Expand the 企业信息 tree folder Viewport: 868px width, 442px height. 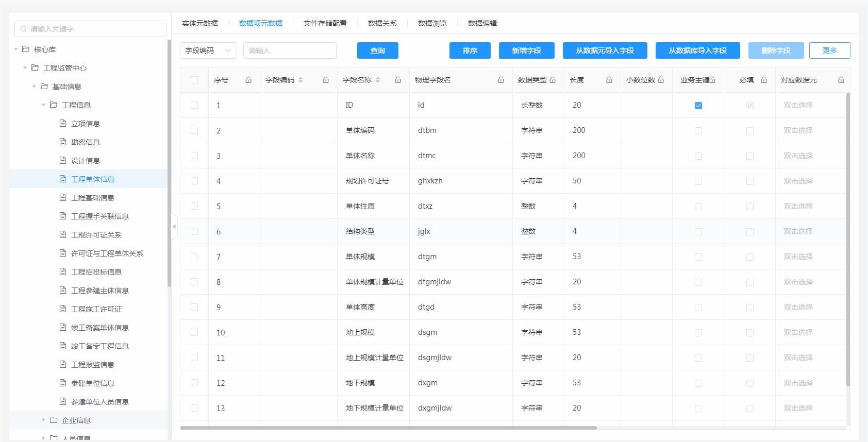click(44, 420)
